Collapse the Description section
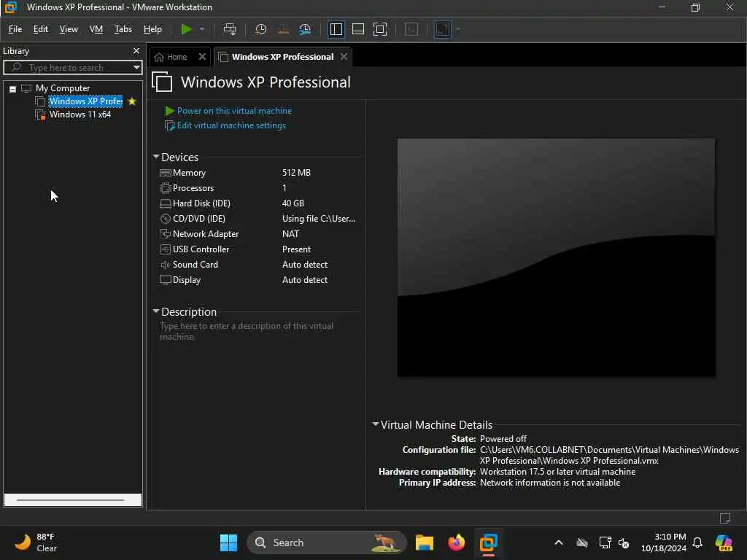747x560 pixels. (156, 311)
